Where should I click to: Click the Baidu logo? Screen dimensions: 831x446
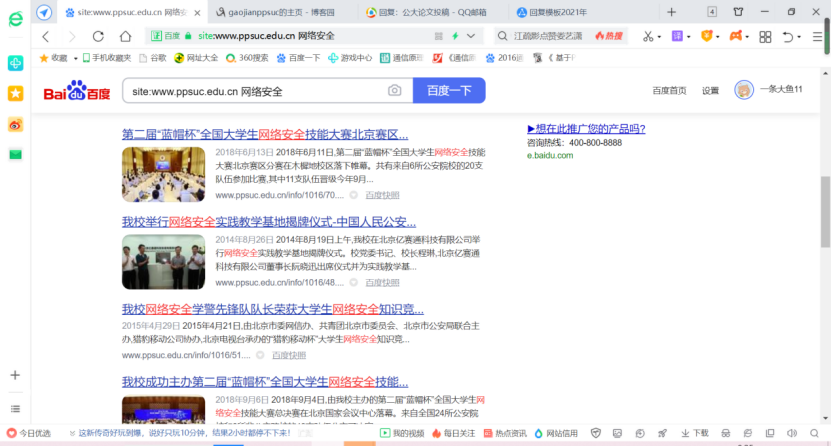click(x=76, y=91)
